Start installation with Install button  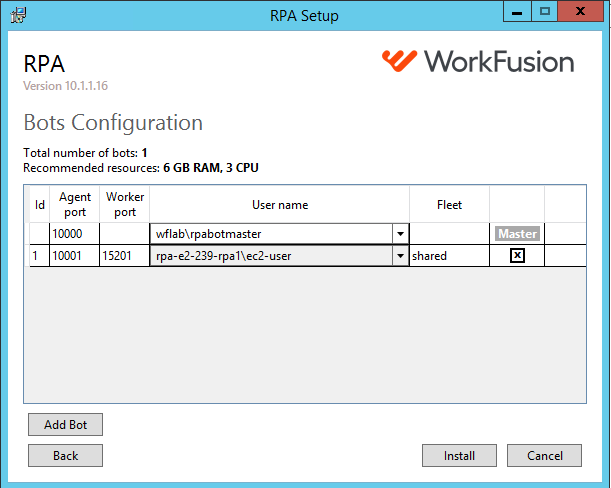pos(459,456)
